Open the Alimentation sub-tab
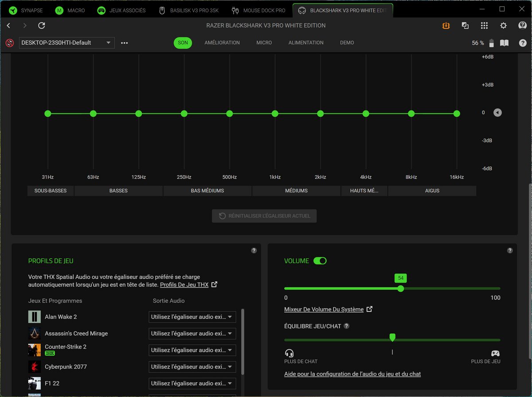The height and width of the screenshot is (397, 532). tap(306, 43)
